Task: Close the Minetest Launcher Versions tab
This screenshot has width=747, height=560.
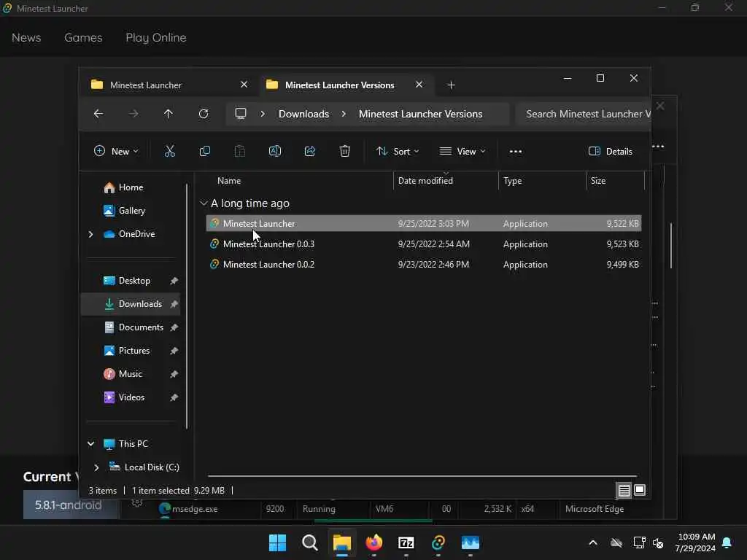Action: tap(419, 85)
